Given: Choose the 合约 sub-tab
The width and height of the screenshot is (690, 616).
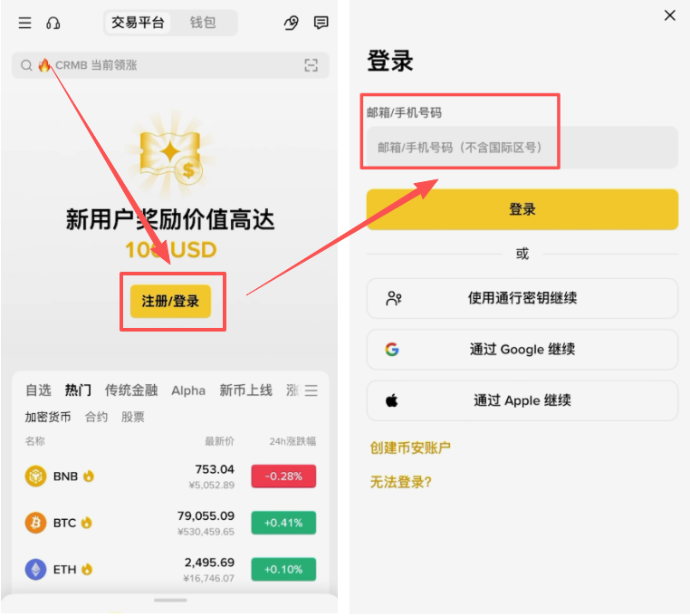Looking at the screenshot, I should pos(96,417).
